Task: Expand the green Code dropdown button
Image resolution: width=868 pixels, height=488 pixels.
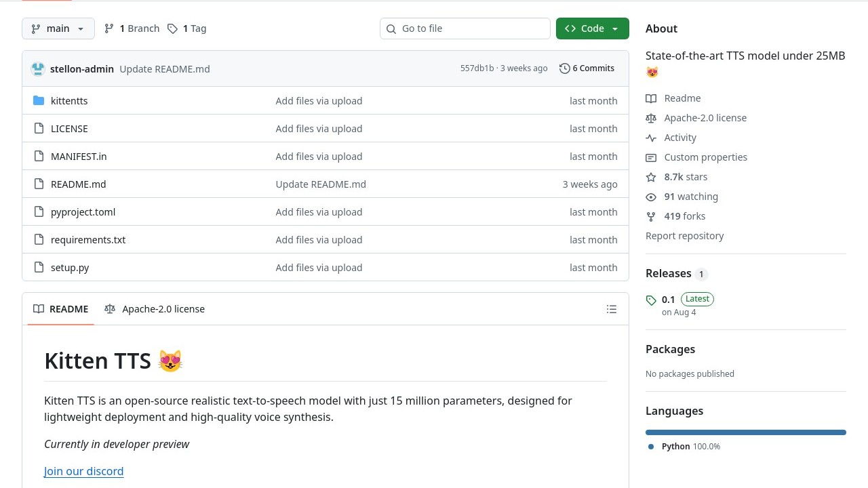Action: tap(592, 28)
